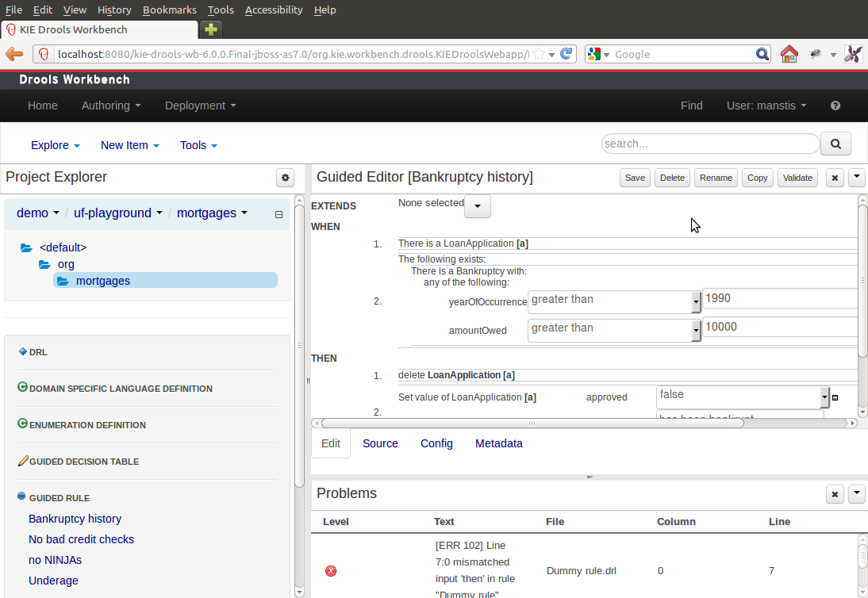Click the amountOwed value field
Screen dimensions: 868x598
tap(778, 327)
